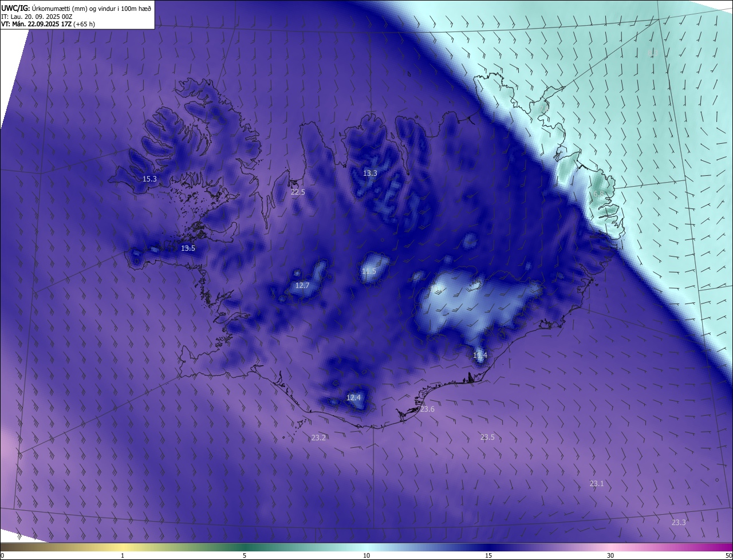Click the 8.3 value in the northeast sea
Image resolution: width=733 pixels, height=560 pixels.
pos(652,53)
